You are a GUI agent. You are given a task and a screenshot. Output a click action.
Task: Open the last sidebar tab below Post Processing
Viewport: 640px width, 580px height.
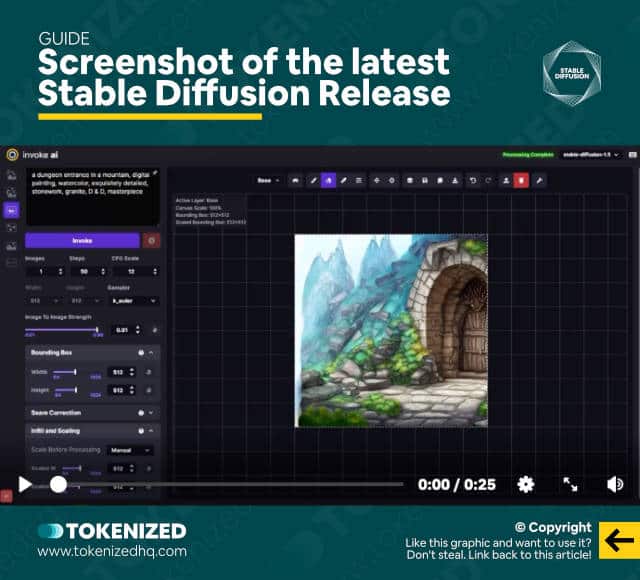click(x=11, y=263)
